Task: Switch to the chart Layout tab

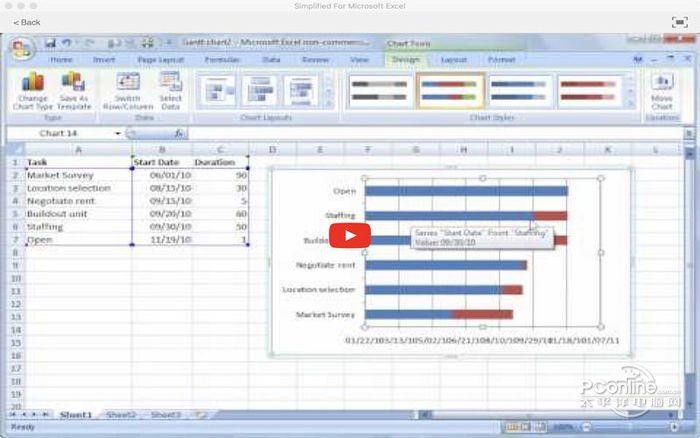Action: (x=454, y=59)
